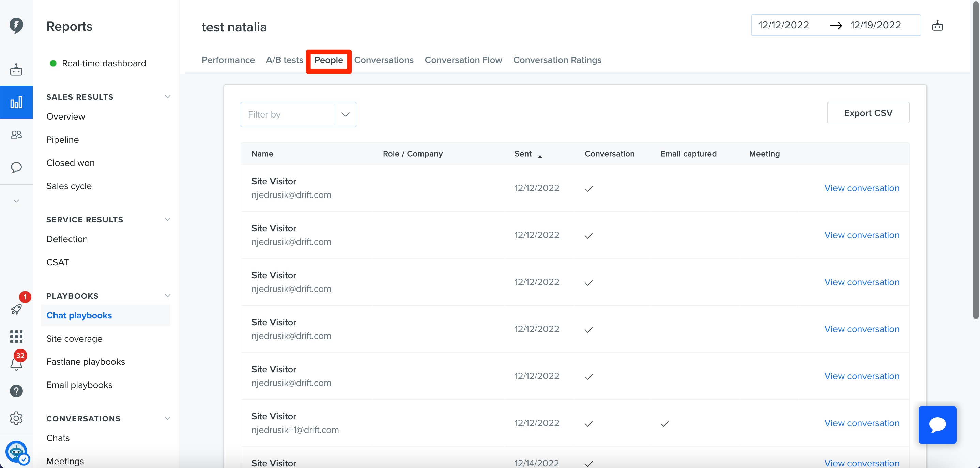Collapse the PLAYBOOKS section
This screenshot has width=980, height=468.
tap(167, 296)
